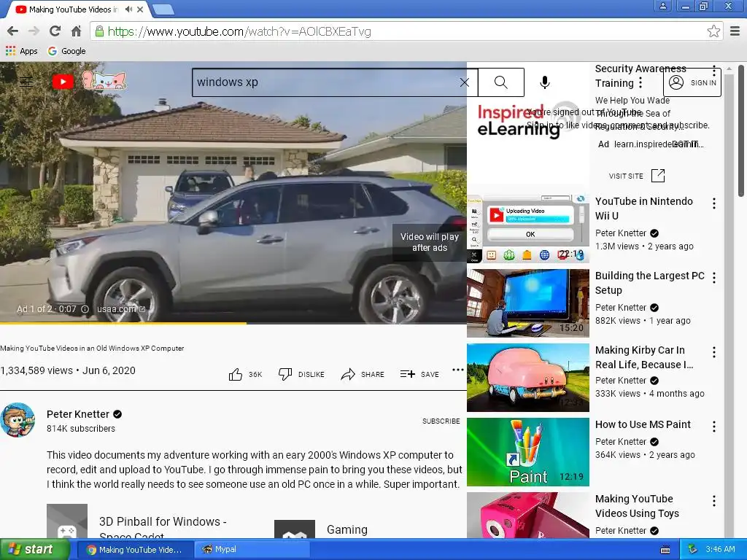Open Making YouTube Videos Using Toys title

[x=637, y=506]
